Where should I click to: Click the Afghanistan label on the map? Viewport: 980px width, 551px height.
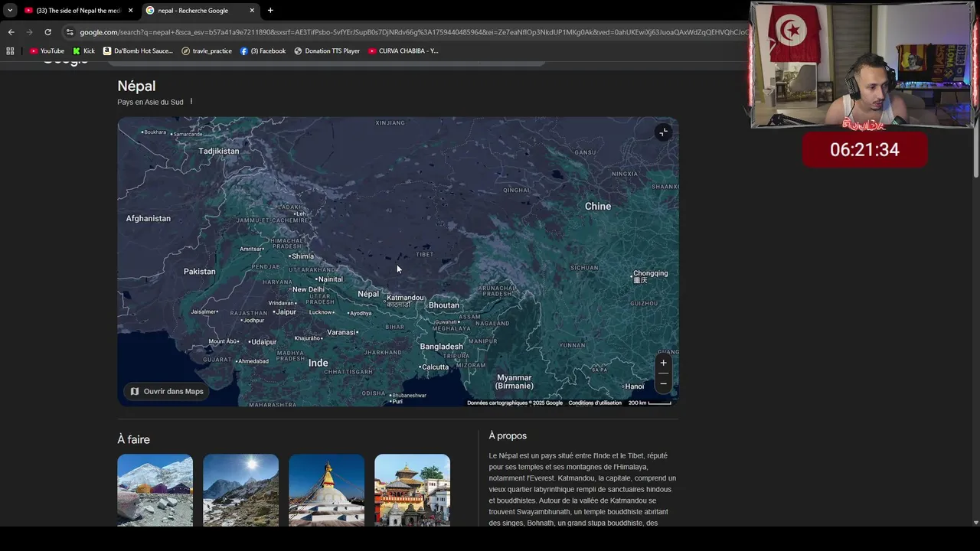[x=149, y=219]
